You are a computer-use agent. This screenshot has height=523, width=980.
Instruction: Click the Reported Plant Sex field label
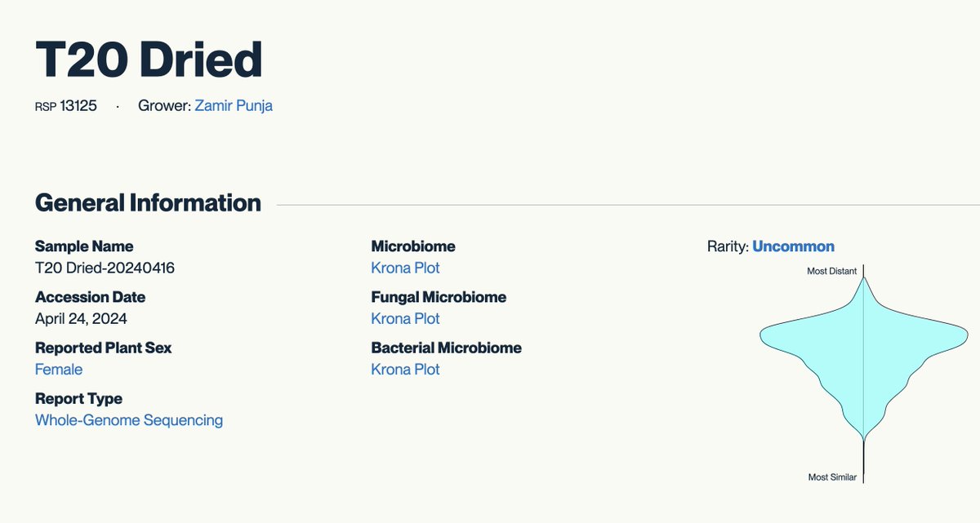pos(103,348)
